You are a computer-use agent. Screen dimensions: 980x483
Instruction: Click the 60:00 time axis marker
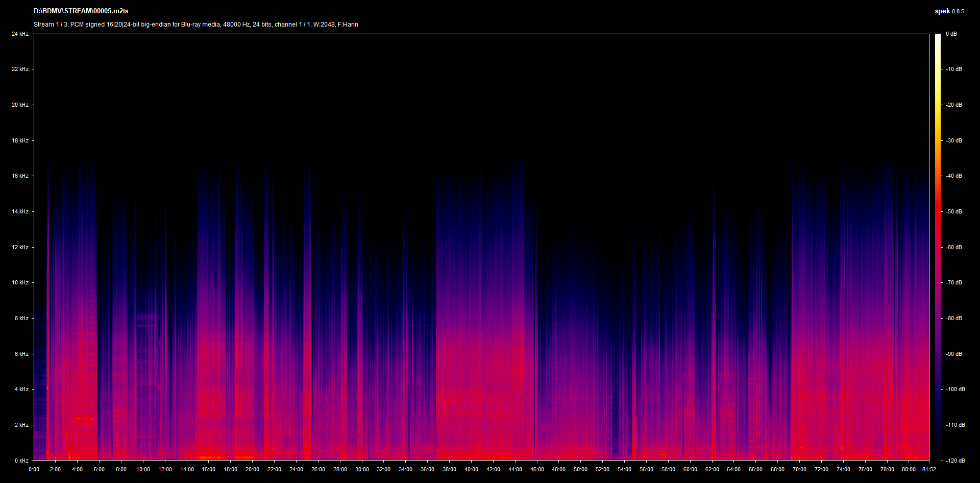point(690,469)
